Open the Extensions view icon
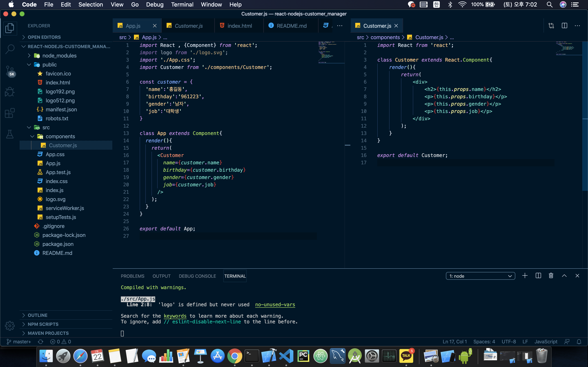 click(10, 113)
